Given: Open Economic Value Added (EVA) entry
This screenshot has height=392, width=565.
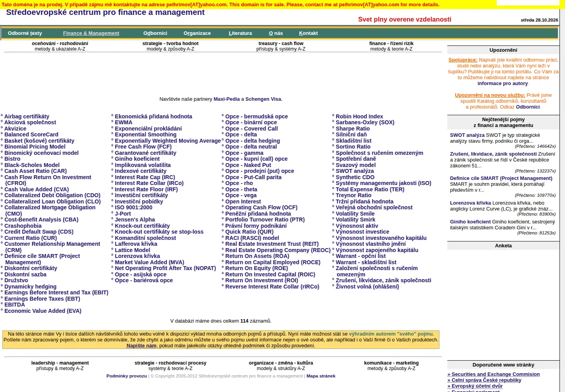Looking at the screenshot, I should tap(43, 311).
